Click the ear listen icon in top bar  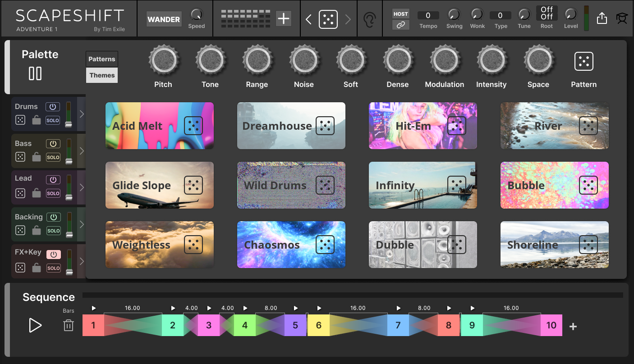pos(370,19)
